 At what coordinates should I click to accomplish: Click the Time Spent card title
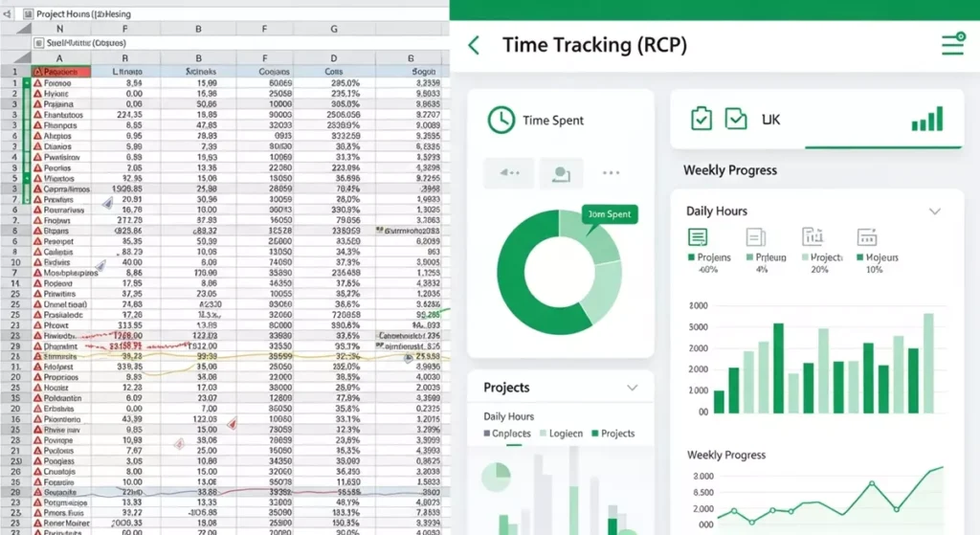click(553, 120)
